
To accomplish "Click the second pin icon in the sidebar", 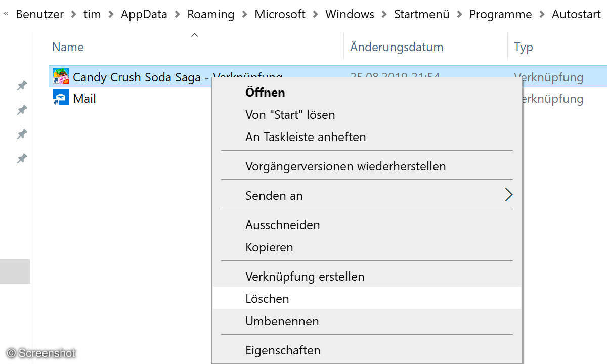I will tap(22, 110).
